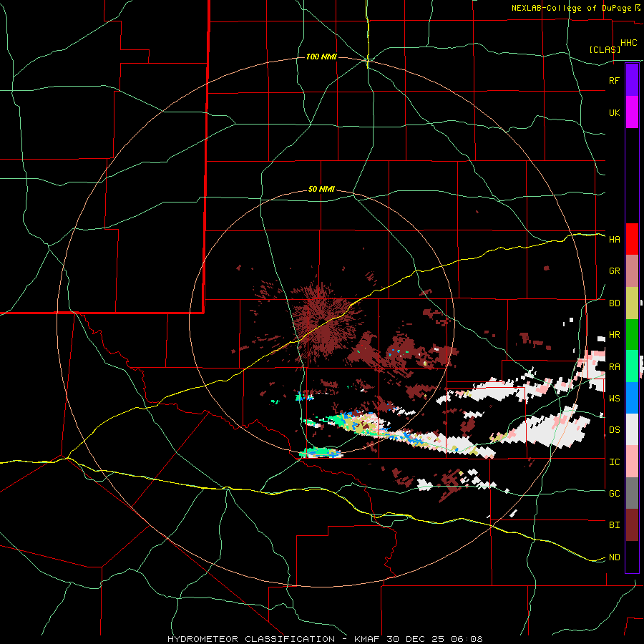Click the 'HR' legend label
This screenshot has height=644, width=644.
(614, 335)
